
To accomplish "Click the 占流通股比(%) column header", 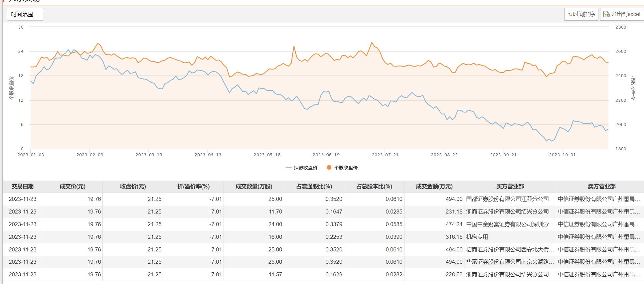I will (314, 187).
